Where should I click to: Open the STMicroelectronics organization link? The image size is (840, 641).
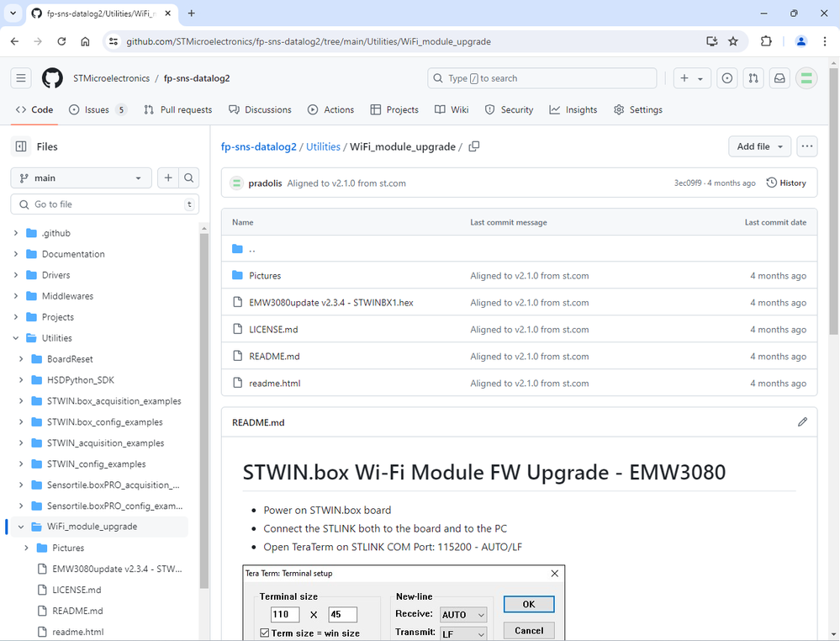[112, 78]
